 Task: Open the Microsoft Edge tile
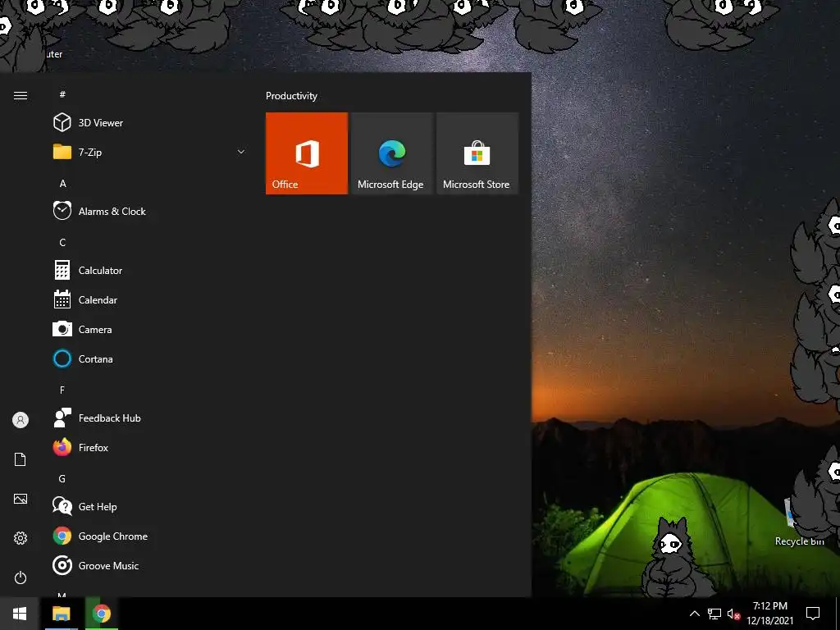tap(391, 153)
